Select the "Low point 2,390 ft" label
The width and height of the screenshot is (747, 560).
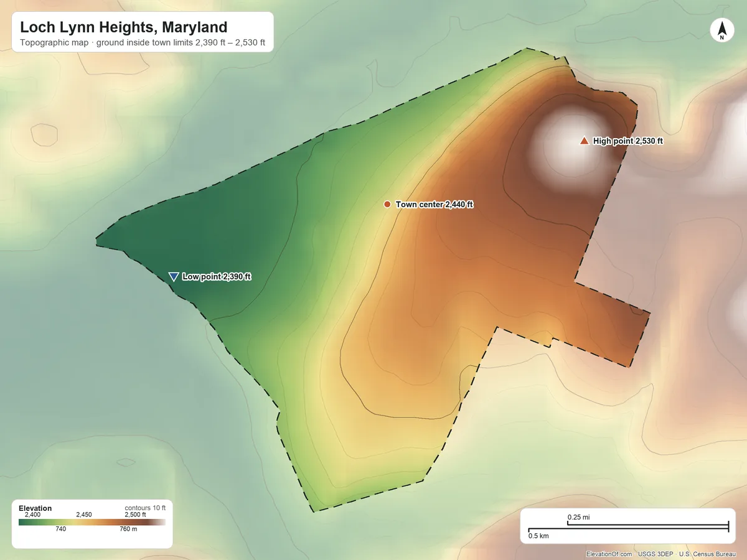217,277
